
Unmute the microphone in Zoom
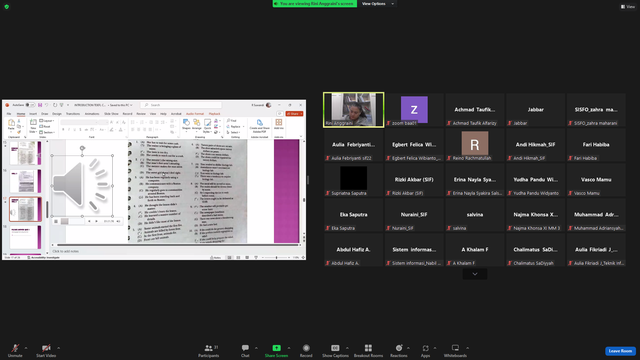(x=15, y=350)
